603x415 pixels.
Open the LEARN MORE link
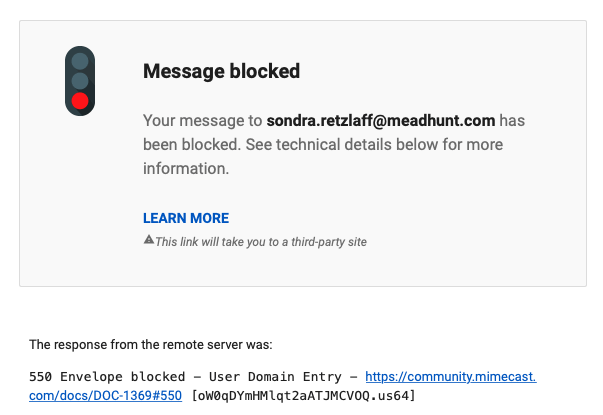click(186, 218)
